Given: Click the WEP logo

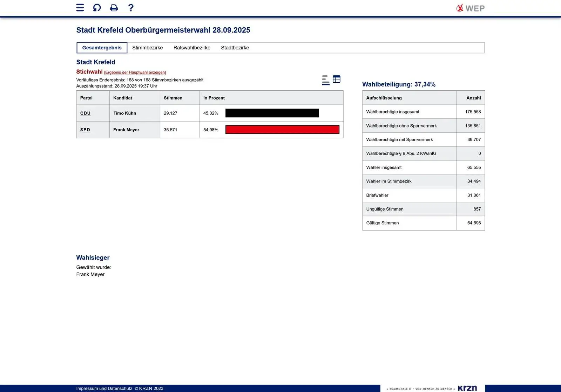Looking at the screenshot, I should [470, 8].
